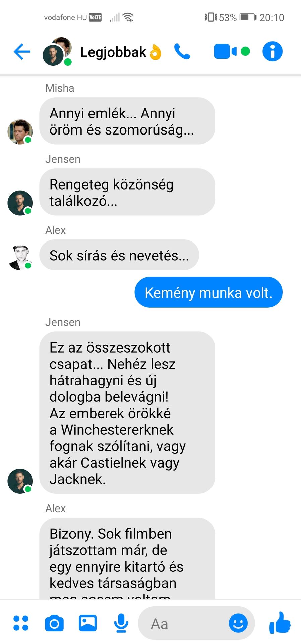Open conversation info with the i icon
301x644 pixels.
[x=272, y=51]
